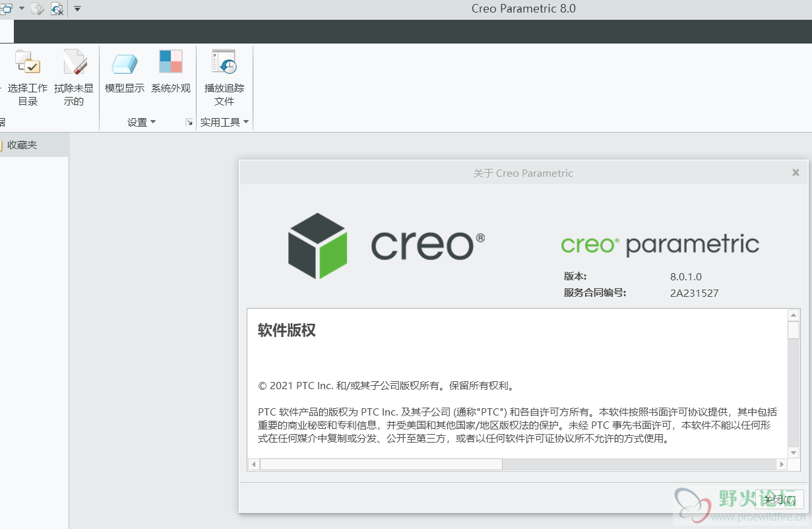Click the 服务合同编号: label
The height and width of the screenshot is (529, 812).
(x=595, y=293)
